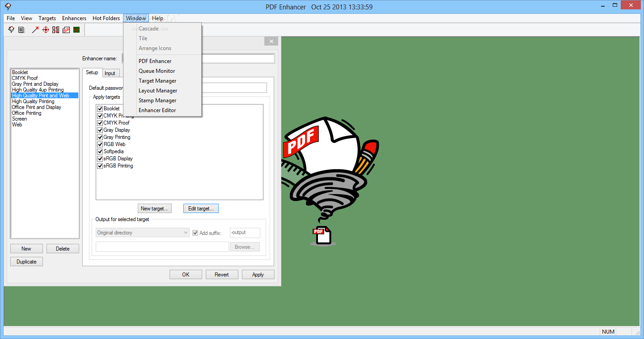This screenshot has height=339, width=644.
Task: Click the red PDF file icon under tornado
Action: click(322, 235)
